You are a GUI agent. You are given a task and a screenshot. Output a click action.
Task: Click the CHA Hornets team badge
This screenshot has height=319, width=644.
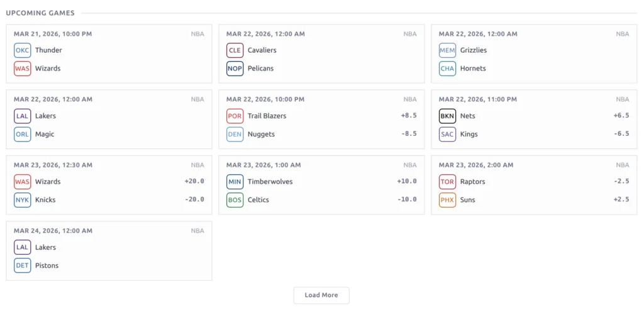pyautogui.click(x=447, y=68)
